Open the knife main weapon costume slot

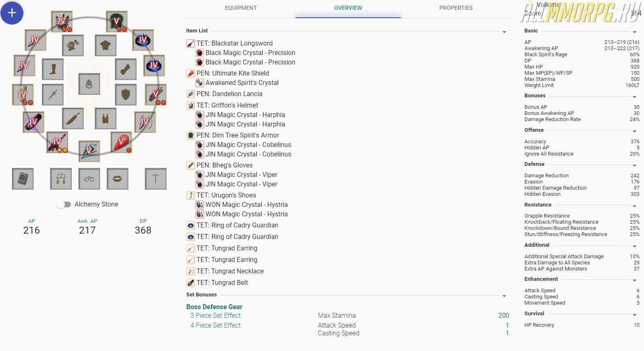coord(73,119)
